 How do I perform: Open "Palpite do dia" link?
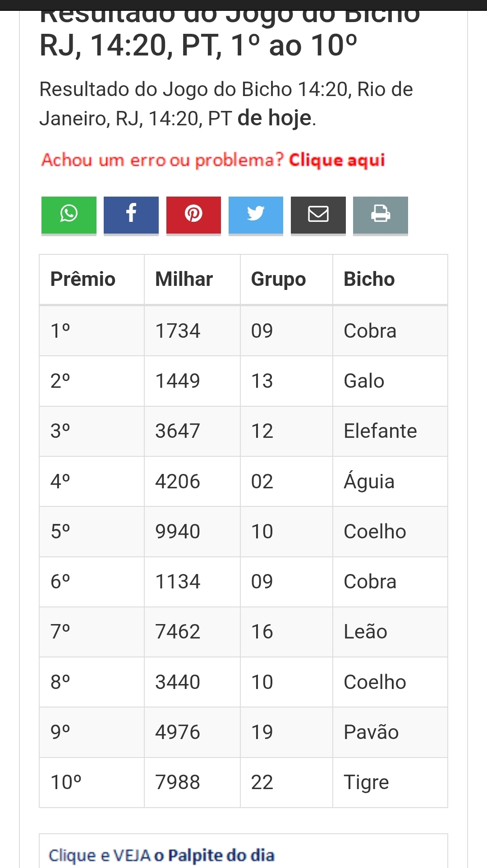[221, 855]
